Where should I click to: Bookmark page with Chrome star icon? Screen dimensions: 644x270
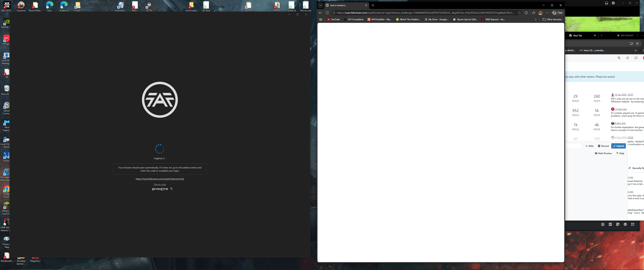coord(637,43)
